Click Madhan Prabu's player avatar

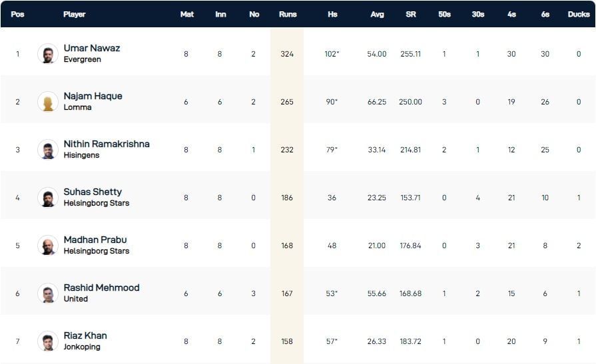click(48, 246)
